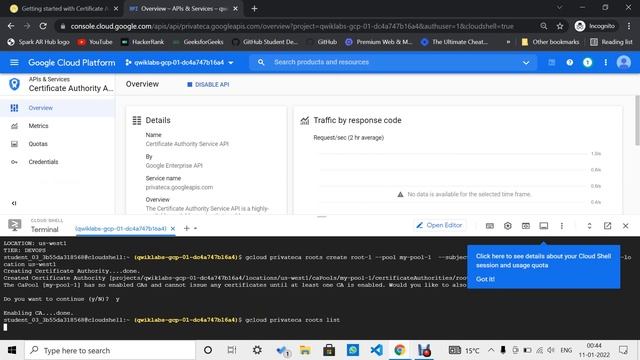Image resolution: width=640 pixels, height=360 pixels.
Task: Click the Cloud Shell keyboard icon
Action: pos(490,226)
